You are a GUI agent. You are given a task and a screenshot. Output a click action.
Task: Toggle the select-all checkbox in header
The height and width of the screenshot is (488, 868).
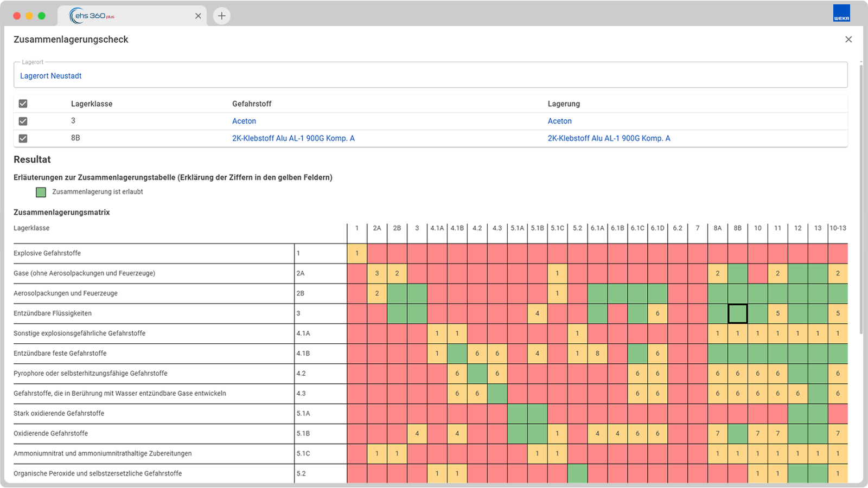[x=23, y=104]
